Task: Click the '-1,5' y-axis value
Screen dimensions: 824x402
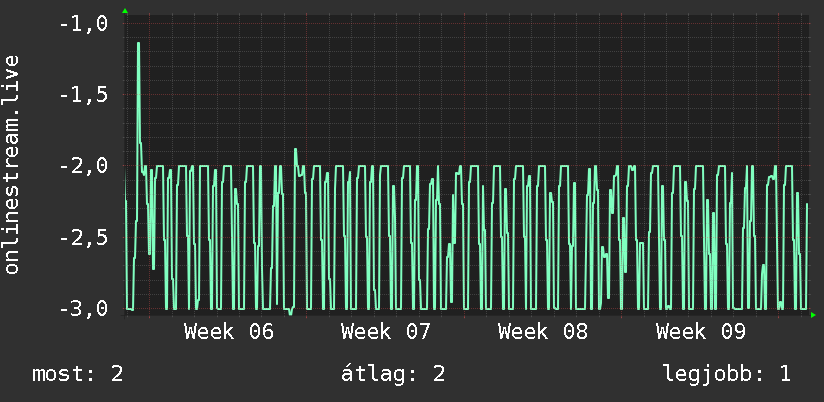Action: click(x=83, y=95)
